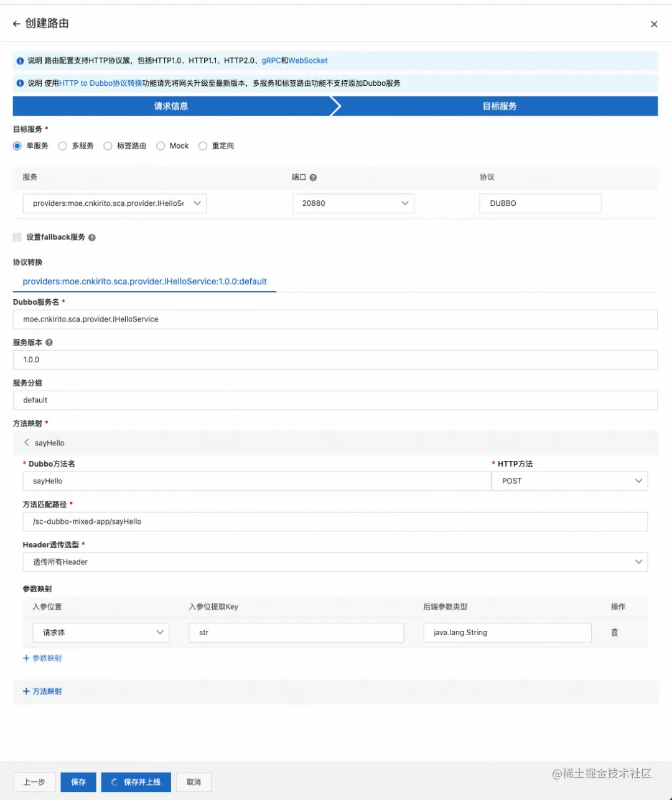
Task: Click the 服务分组 default field
Action: pos(335,401)
